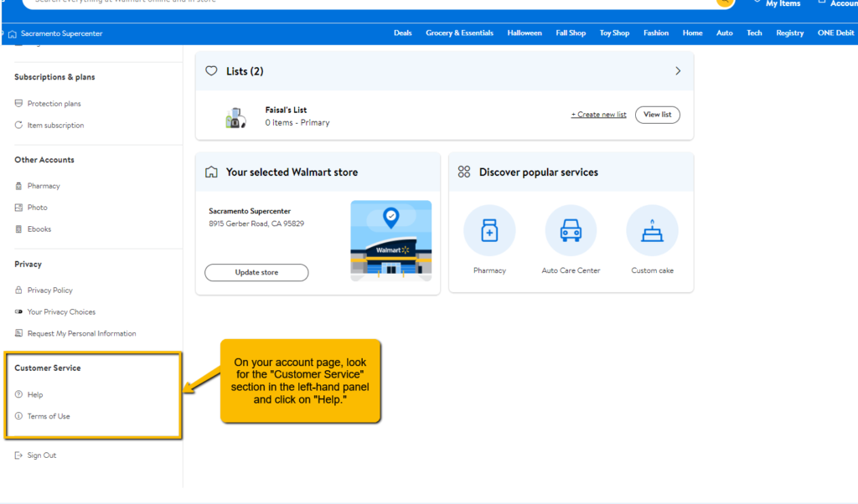Screen dimensions: 858x504
Task: Click the Create new list link
Action: pyautogui.click(x=598, y=115)
